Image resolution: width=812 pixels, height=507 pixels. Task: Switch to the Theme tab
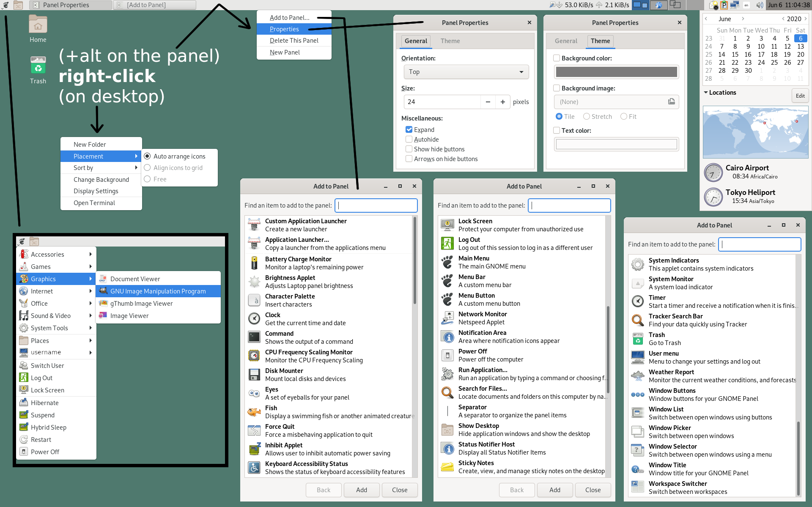pos(450,41)
